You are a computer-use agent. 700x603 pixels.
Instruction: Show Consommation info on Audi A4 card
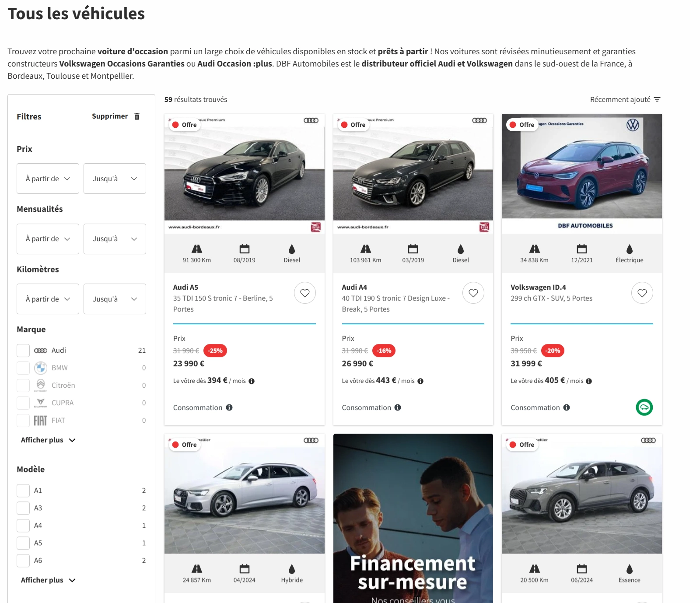[398, 407]
